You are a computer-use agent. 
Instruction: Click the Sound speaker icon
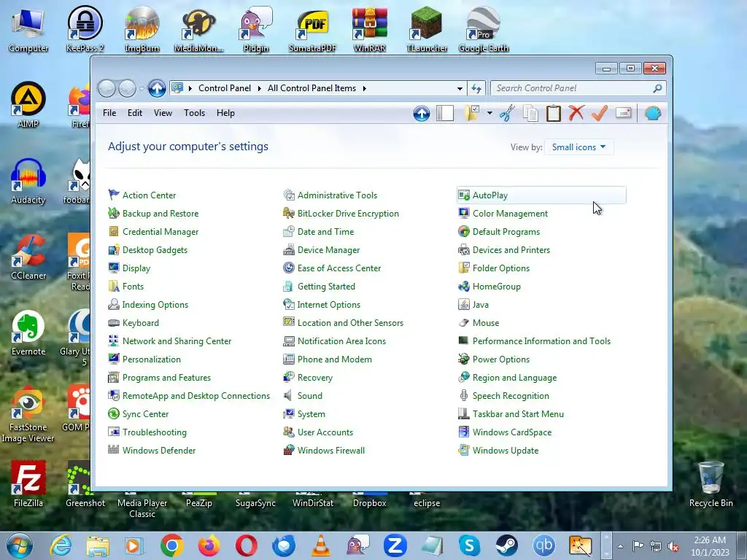pyautogui.click(x=288, y=395)
